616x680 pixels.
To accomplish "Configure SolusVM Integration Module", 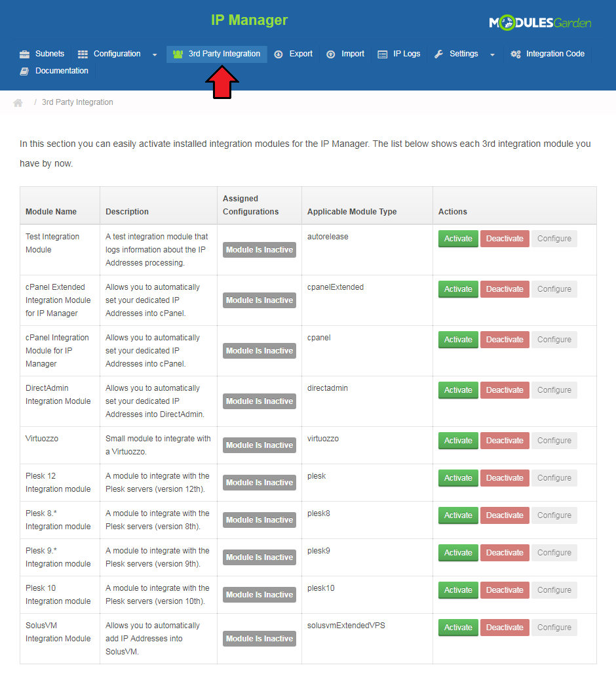I will pos(554,628).
